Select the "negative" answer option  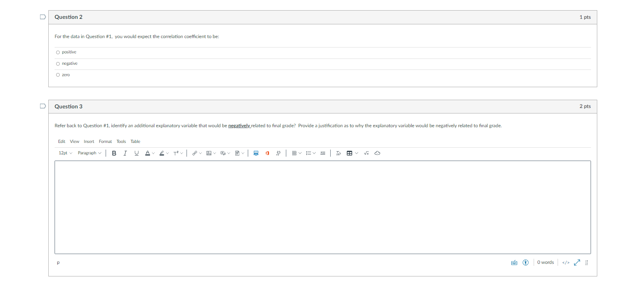coord(58,64)
